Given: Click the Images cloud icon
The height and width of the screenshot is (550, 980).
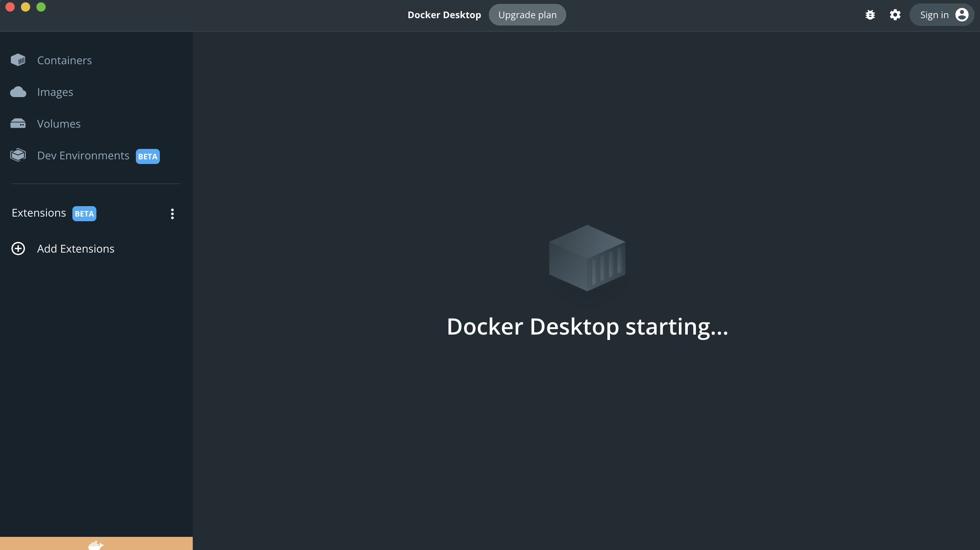Looking at the screenshot, I should point(18,92).
